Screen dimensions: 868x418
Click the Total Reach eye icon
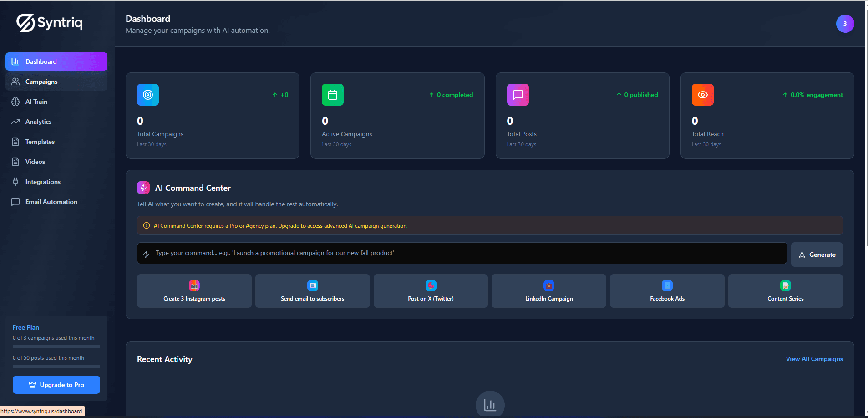click(702, 94)
